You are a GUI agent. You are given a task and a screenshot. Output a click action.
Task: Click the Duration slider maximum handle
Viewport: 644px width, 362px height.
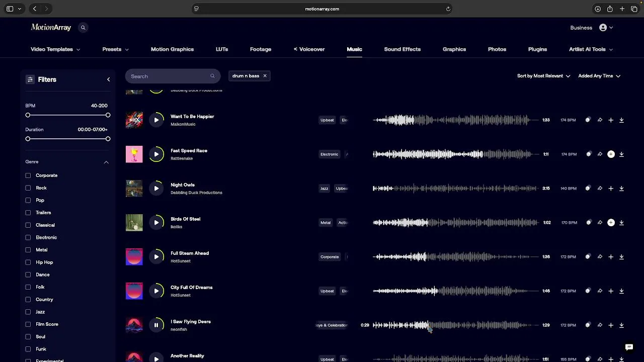pyautogui.click(x=108, y=139)
